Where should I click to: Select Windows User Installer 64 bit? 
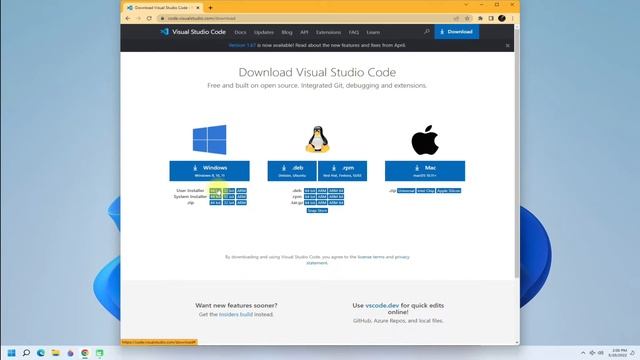(215, 191)
